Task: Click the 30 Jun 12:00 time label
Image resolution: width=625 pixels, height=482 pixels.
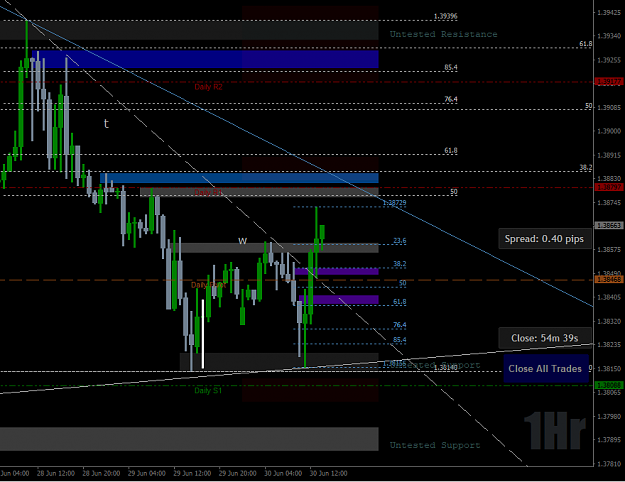Action: click(x=328, y=473)
